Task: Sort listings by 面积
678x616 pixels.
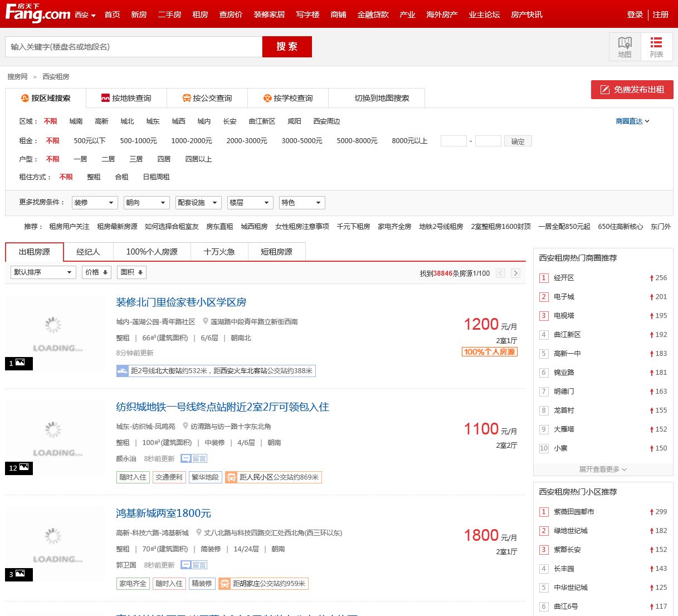Action: [x=131, y=272]
